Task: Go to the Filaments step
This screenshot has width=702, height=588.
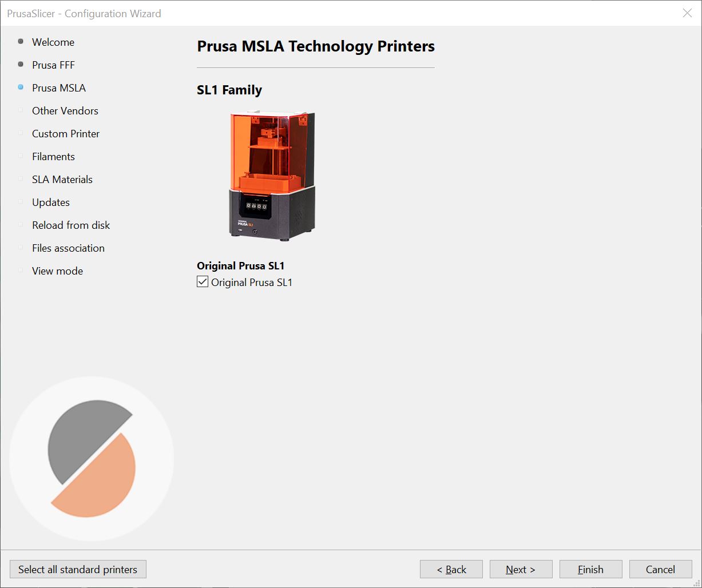Action: 53,157
